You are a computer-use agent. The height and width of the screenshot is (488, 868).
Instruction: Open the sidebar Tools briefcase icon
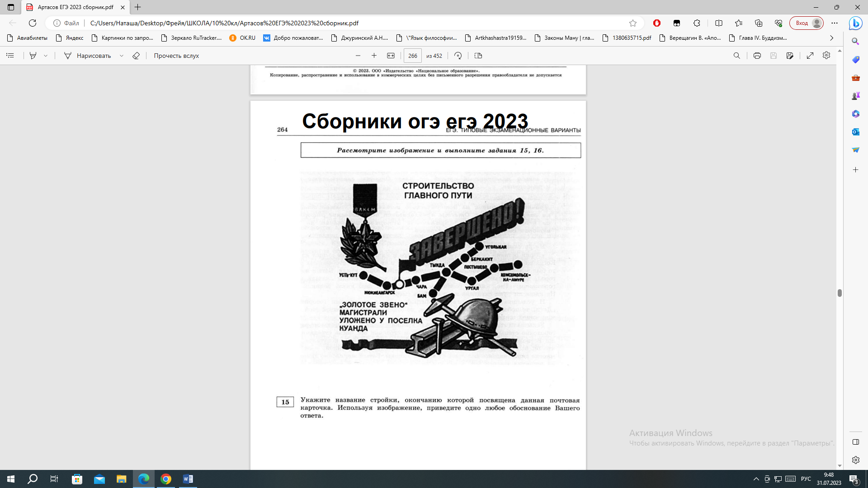point(855,78)
